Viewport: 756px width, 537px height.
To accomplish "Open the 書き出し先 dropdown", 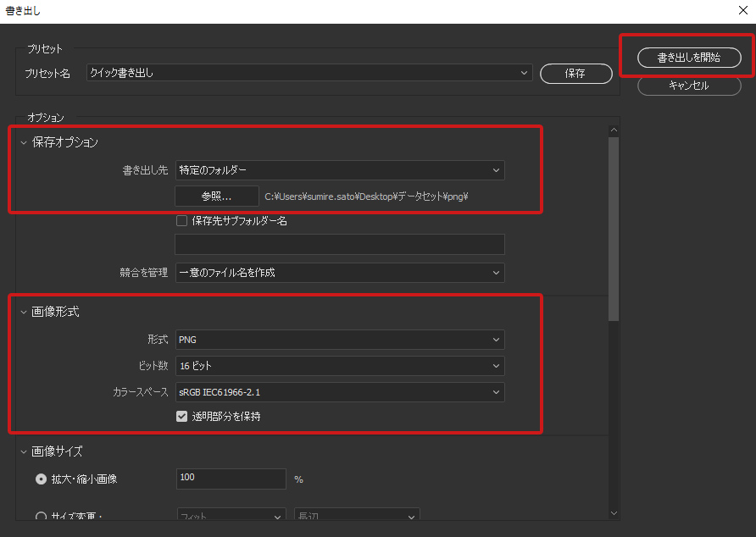I will click(x=340, y=170).
